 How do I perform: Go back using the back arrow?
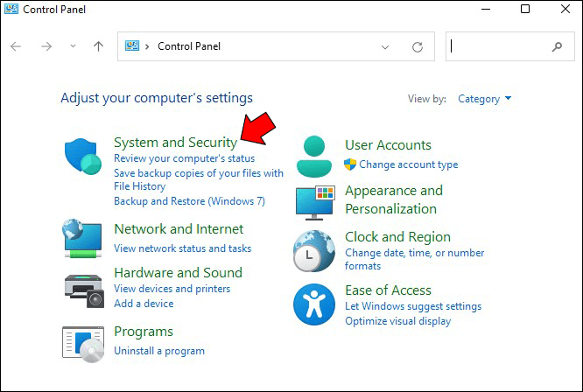(x=16, y=46)
